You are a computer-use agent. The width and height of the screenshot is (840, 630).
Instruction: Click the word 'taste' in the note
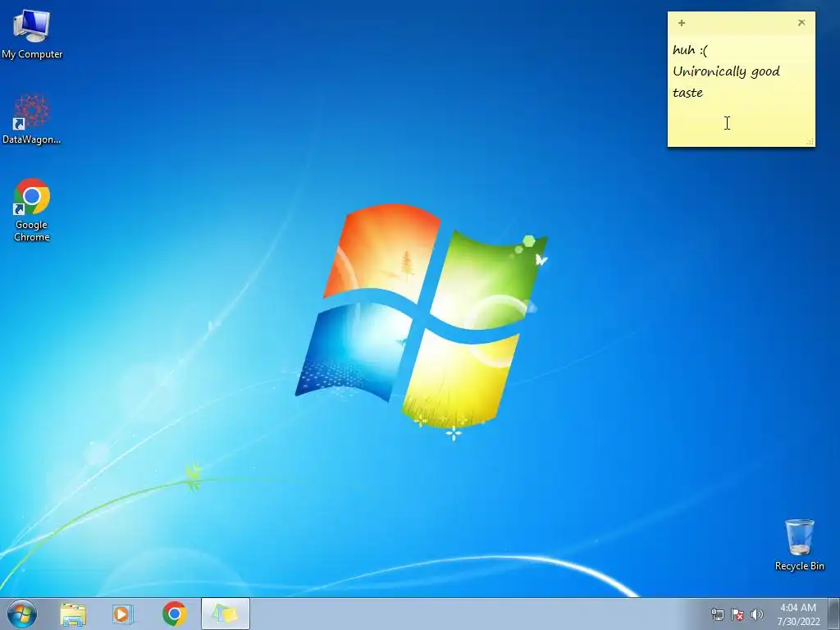point(688,93)
